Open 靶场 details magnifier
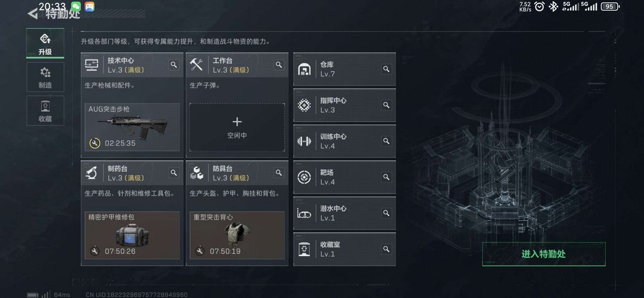The width and height of the screenshot is (644, 298). pos(386,177)
